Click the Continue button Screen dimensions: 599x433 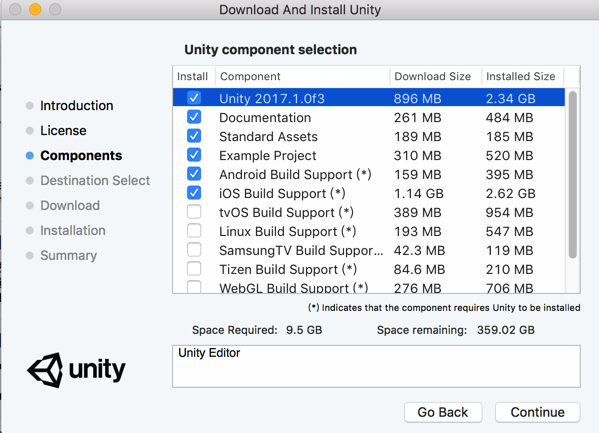[537, 412]
